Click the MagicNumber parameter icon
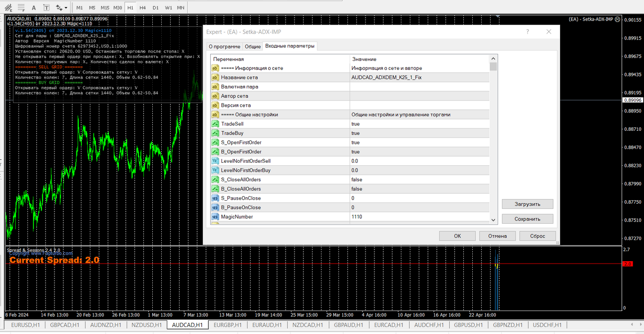Image resolution: width=644 pixels, height=334 pixels. tap(215, 217)
